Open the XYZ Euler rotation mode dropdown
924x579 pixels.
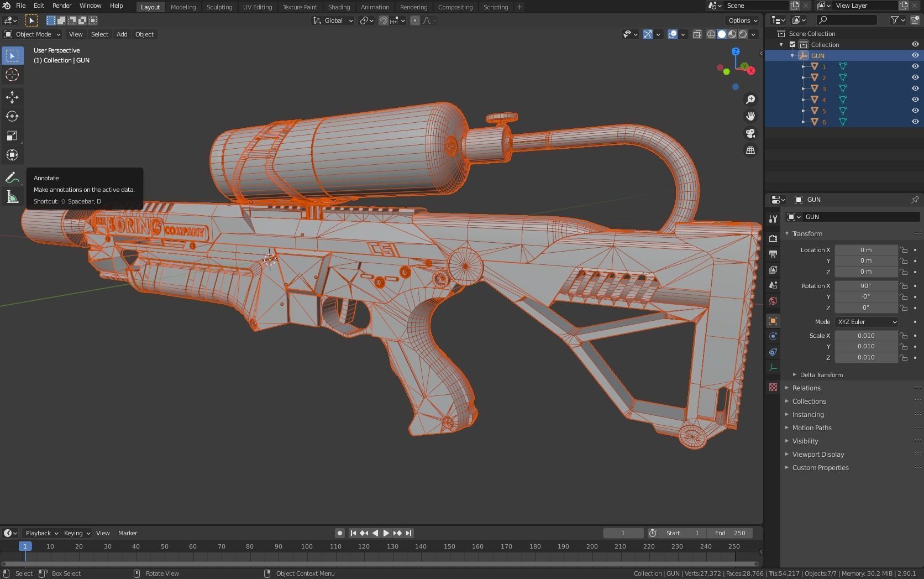pyautogui.click(x=866, y=321)
